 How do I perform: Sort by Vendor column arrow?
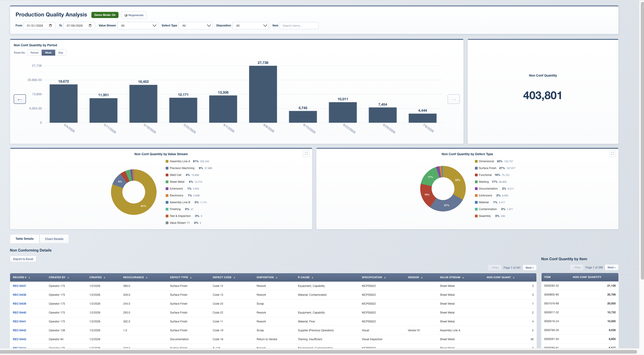(x=422, y=277)
